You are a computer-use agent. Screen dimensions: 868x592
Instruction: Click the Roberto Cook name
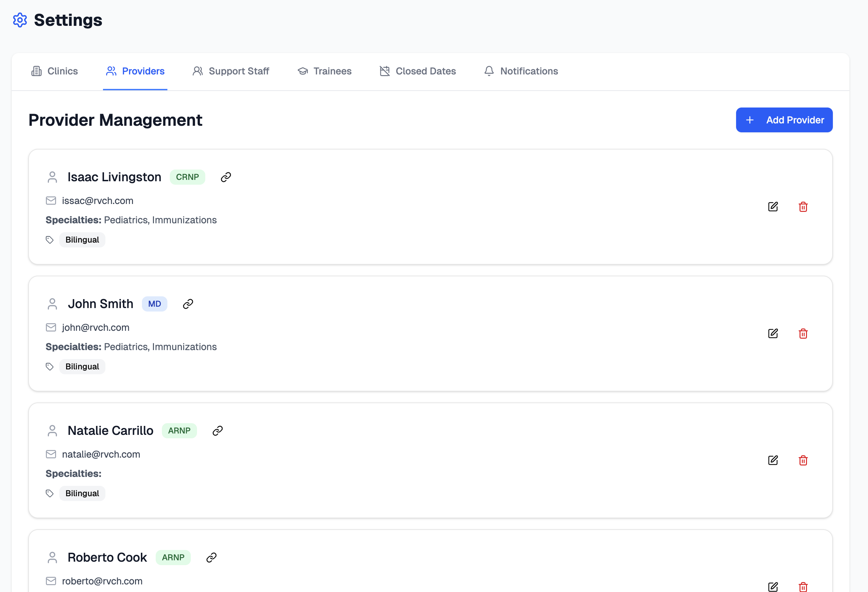pos(107,557)
